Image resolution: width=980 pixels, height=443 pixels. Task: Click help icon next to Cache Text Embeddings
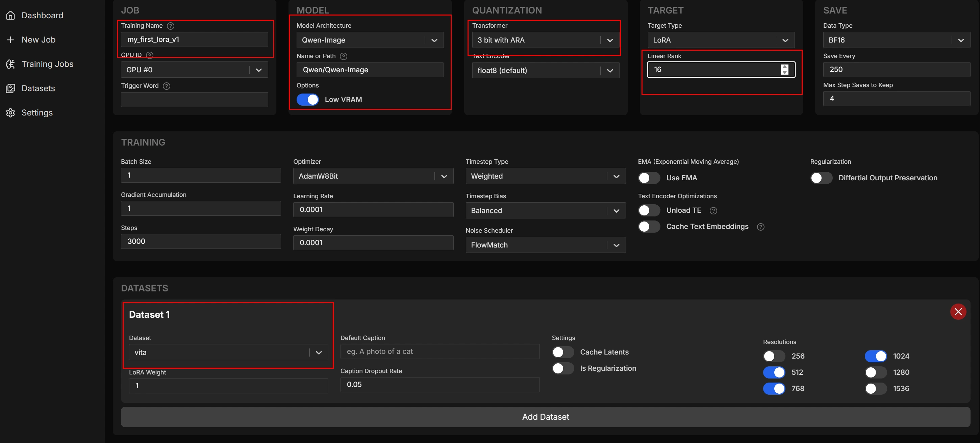760,227
